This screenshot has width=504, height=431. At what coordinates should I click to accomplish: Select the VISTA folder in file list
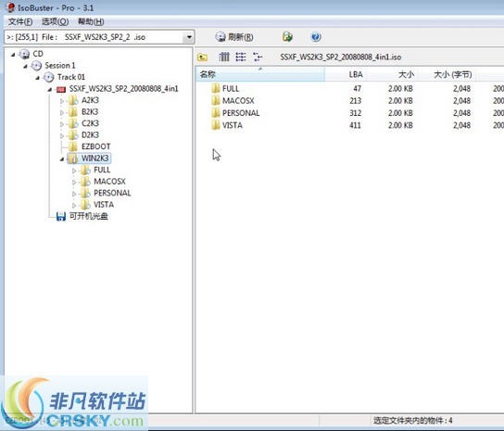pyautogui.click(x=232, y=125)
